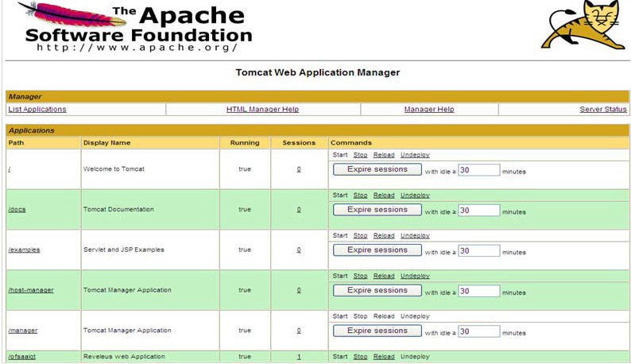Click sessions count for Welcome to Tomcat
Screen dimensions: 631x364
(x=299, y=169)
